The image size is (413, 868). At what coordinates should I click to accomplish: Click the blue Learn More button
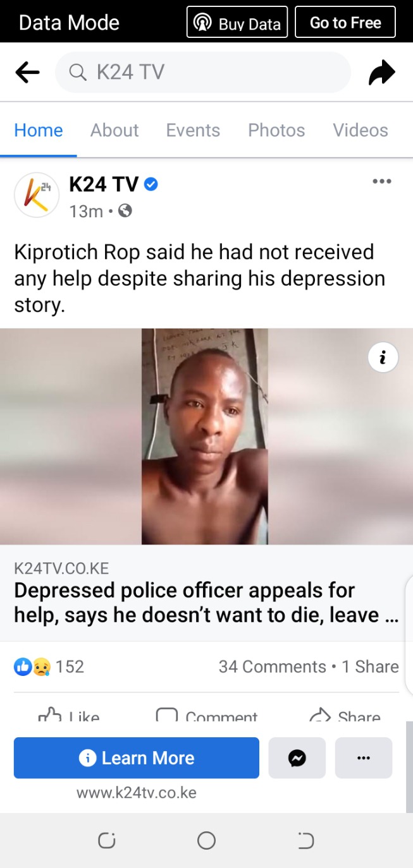click(x=137, y=757)
